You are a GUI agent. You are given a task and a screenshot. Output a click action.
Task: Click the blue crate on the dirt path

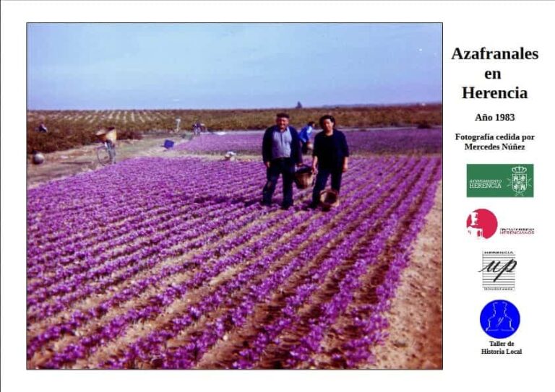(x=169, y=144)
